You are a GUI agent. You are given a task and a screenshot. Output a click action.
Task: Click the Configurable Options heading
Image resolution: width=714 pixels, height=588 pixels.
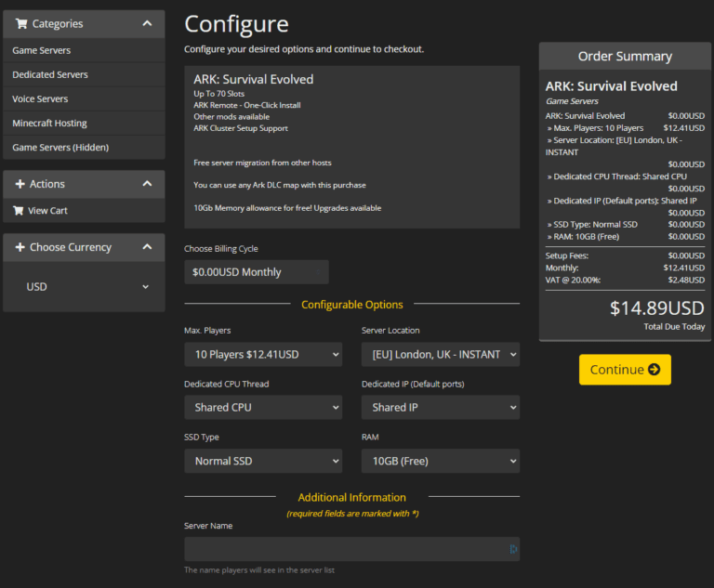pos(352,305)
